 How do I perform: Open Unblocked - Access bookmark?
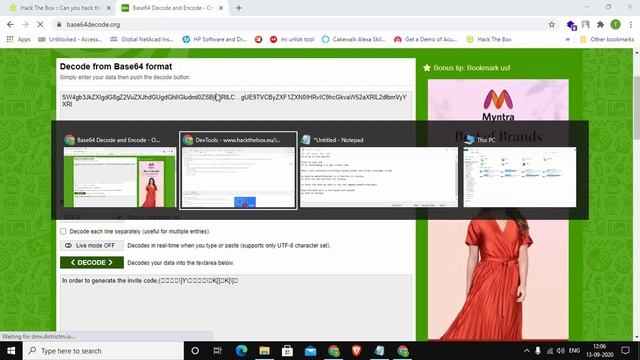(69, 39)
